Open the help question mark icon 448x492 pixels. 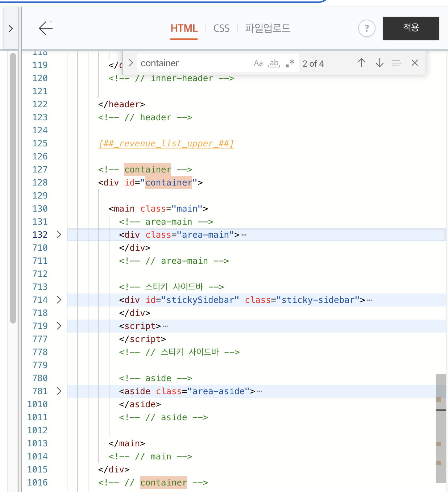366,28
